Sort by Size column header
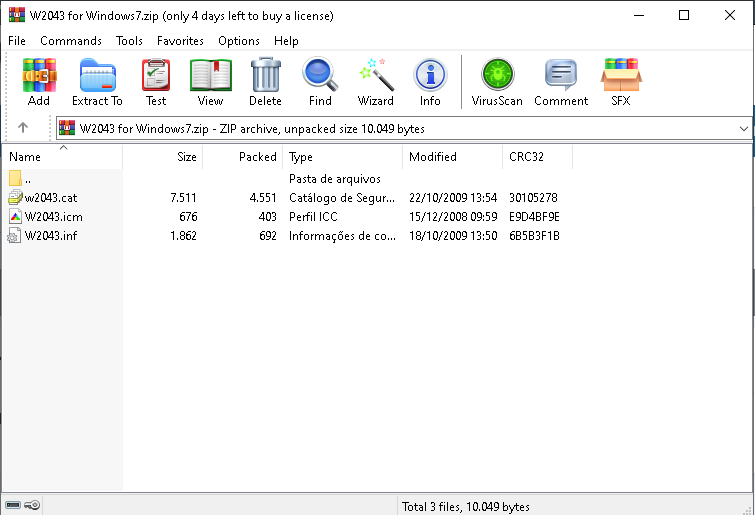Screen dimensions: 755x515 [x=163, y=157]
